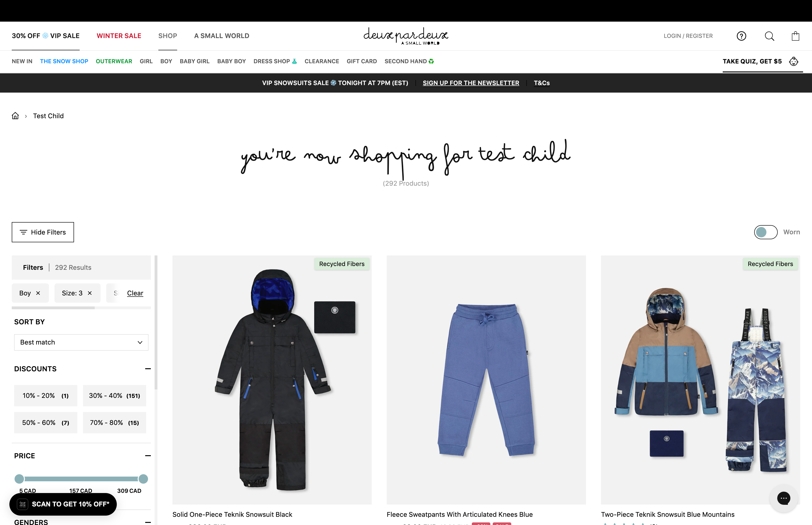Click the price slider maximum handle
The width and height of the screenshot is (812, 525).
click(143, 479)
